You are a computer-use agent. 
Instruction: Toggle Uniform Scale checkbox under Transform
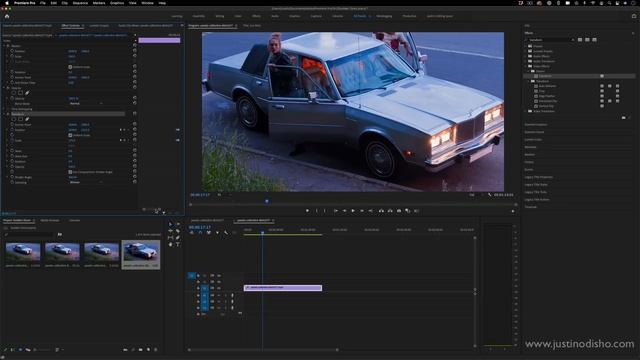pos(70,135)
